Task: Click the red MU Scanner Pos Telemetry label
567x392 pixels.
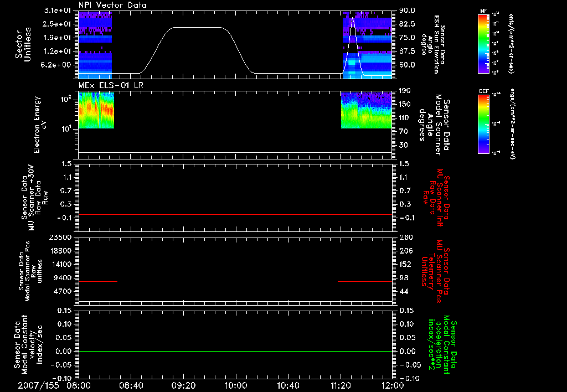Action: pyautogui.click(x=435, y=271)
